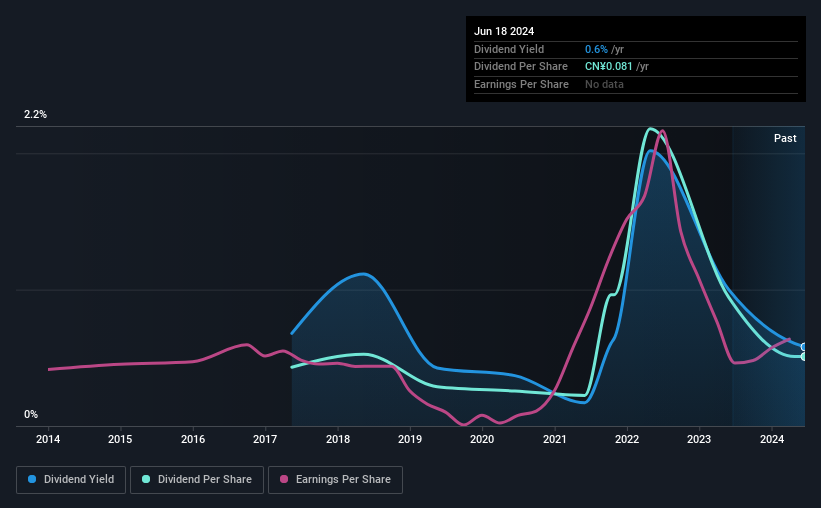The height and width of the screenshot is (508, 821).
Task: Click the 2017 x-axis year label
Action: [265, 439]
